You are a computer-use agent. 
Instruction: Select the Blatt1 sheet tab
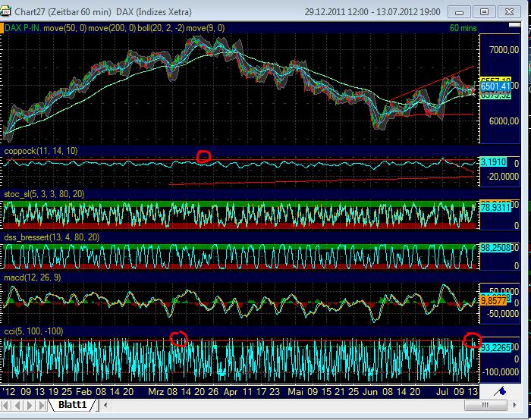click(x=73, y=405)
